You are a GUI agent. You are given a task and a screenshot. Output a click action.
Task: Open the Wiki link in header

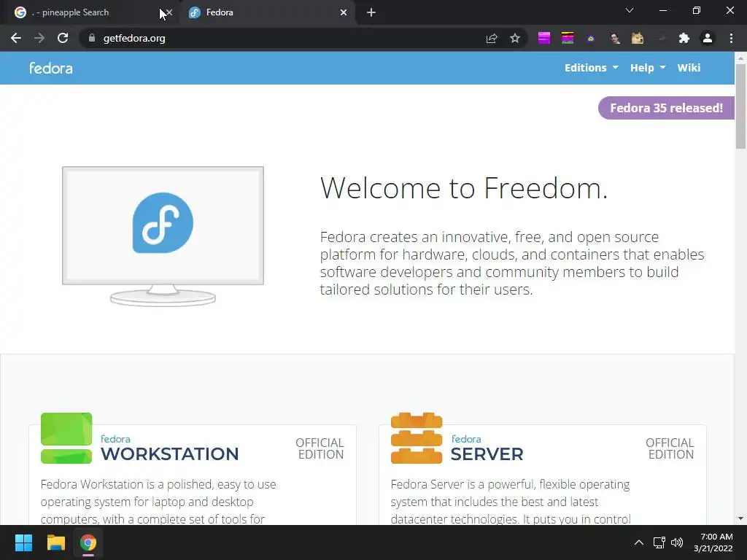click(x=689, y=68)
